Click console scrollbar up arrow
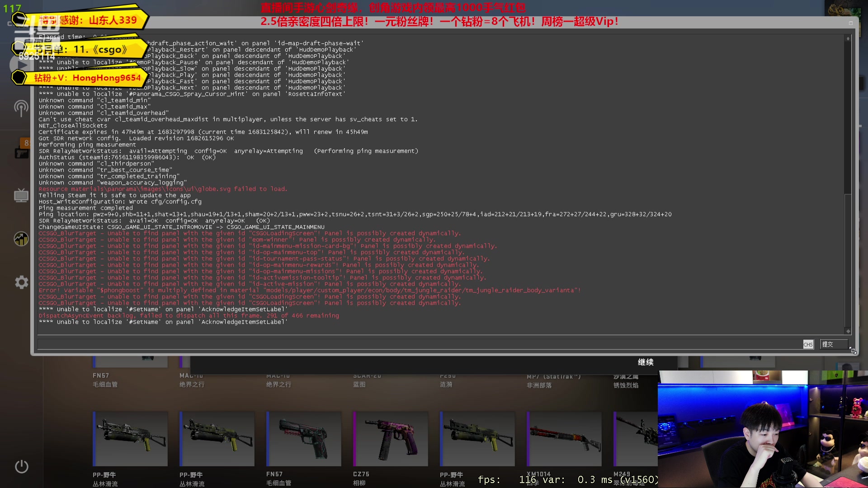 pyautogui.click(x=848, y=39)
